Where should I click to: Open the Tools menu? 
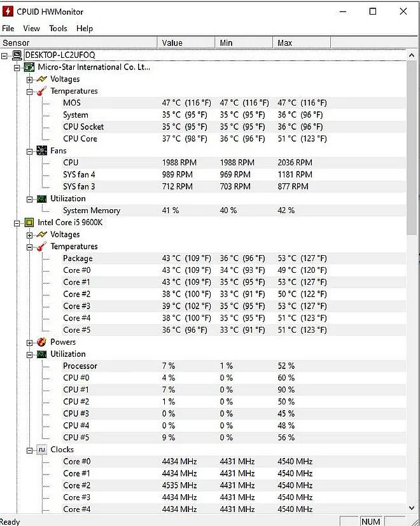coord(58,28)
